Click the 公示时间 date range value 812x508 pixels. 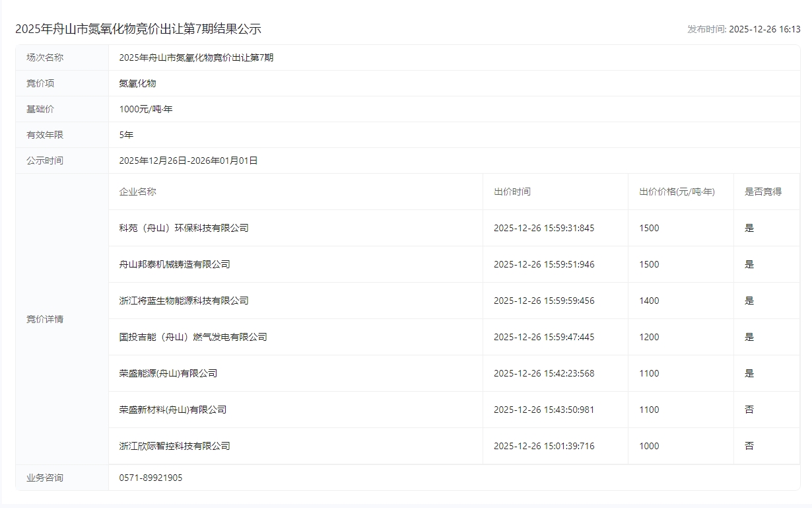tap(188, 161)
